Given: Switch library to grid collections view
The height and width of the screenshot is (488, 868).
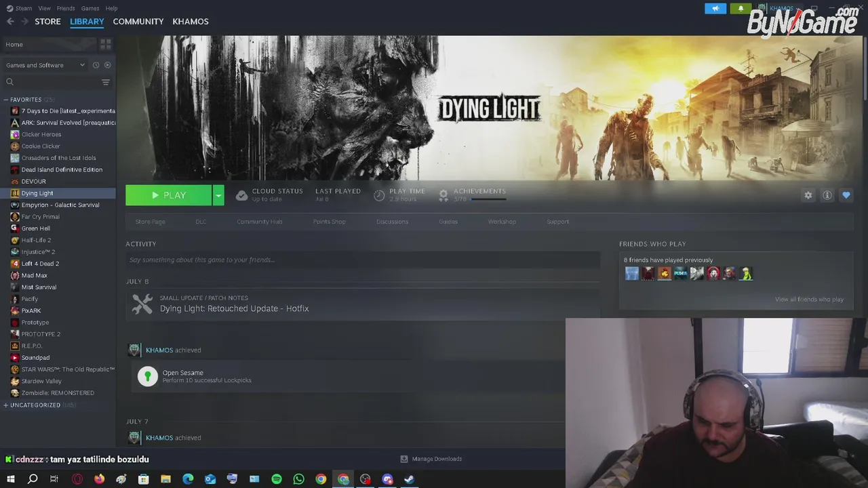Looking at the screenshot, I should click(x=106, y=44).
